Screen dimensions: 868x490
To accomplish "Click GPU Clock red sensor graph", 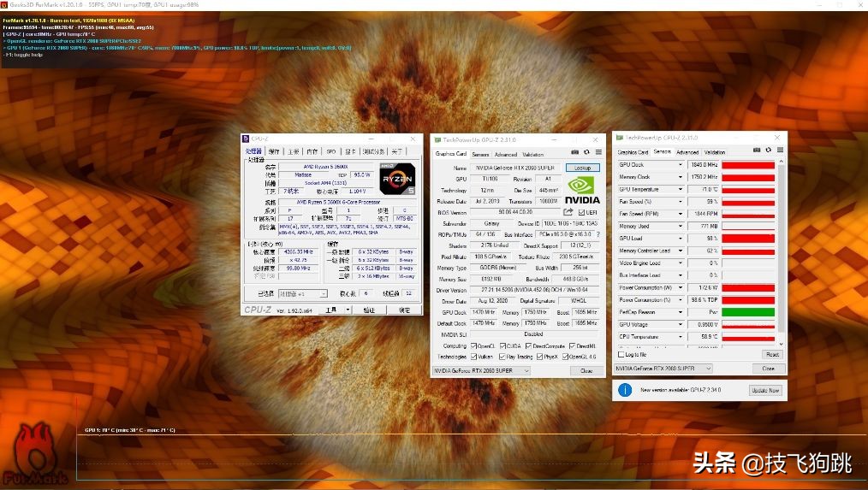I will click(748, 165).
